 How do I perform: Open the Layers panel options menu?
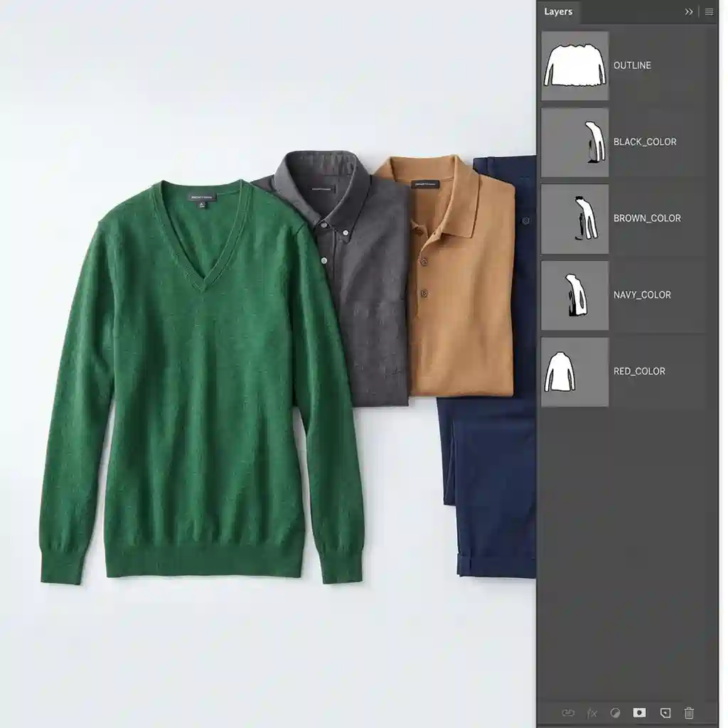tap(709, 12)
